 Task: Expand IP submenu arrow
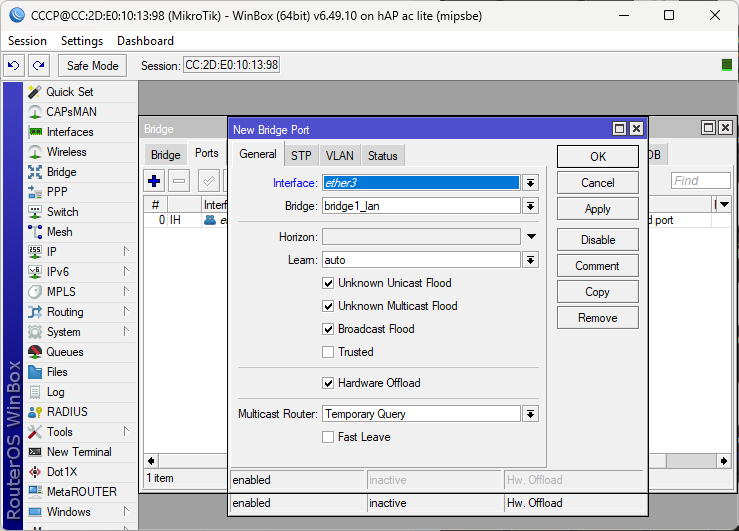(126, 251)
